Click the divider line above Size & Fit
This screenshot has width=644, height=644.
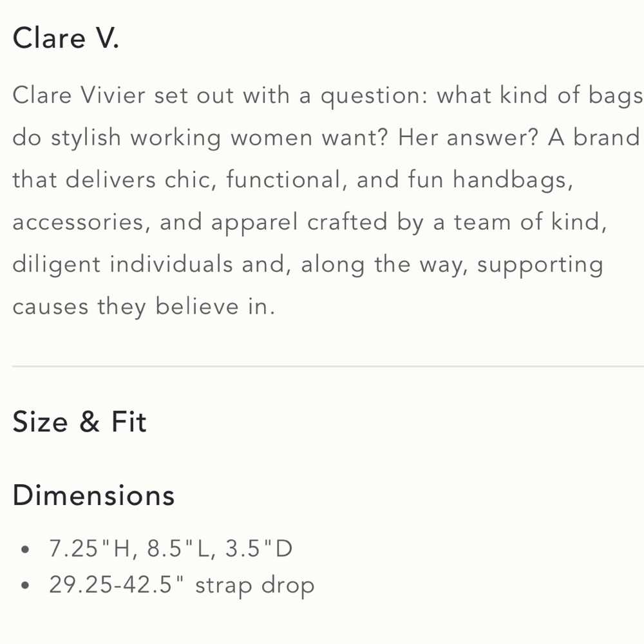322,366
